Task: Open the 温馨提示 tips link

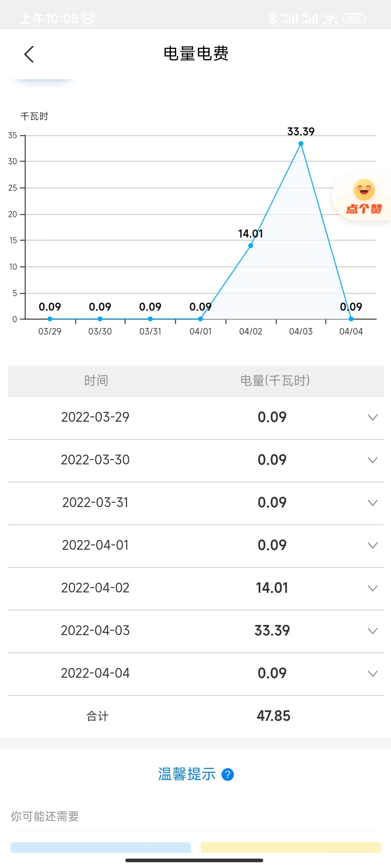Action: pyautogui.click(x=187, y=775)
